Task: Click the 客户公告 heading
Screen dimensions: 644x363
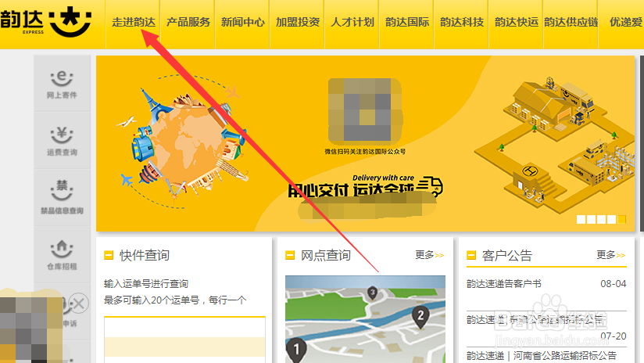Action: tap(507, 255)
